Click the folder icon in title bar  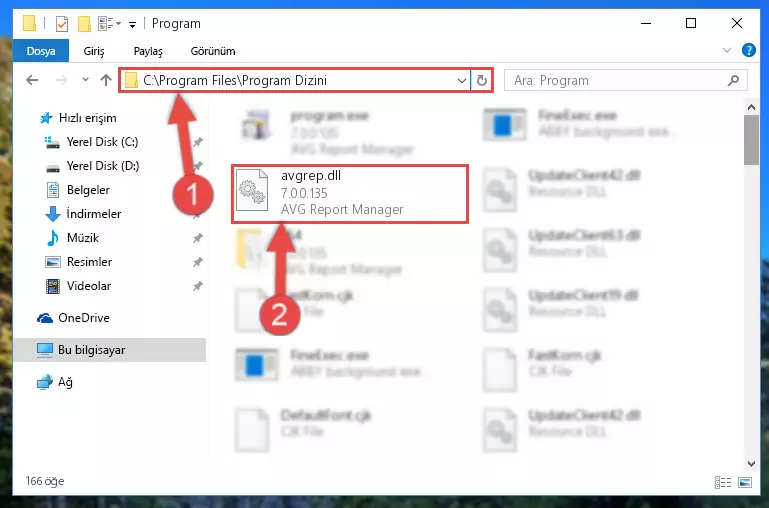(29, 23)
